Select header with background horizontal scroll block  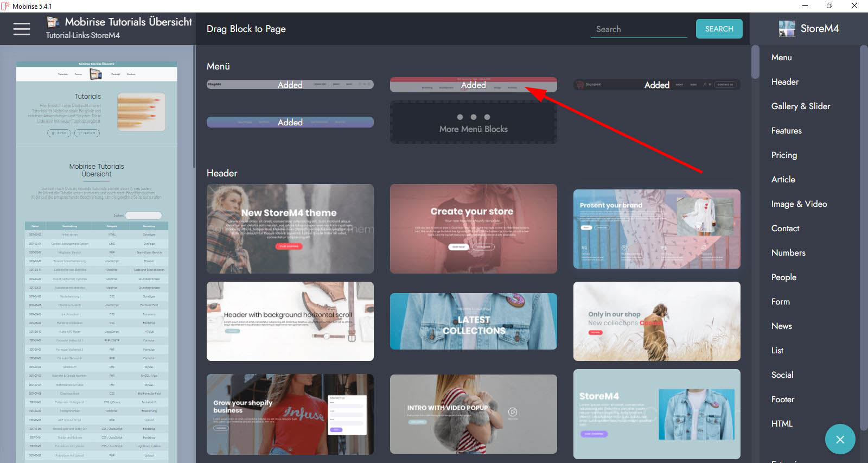pyautogui.click(x=290, y=321)
